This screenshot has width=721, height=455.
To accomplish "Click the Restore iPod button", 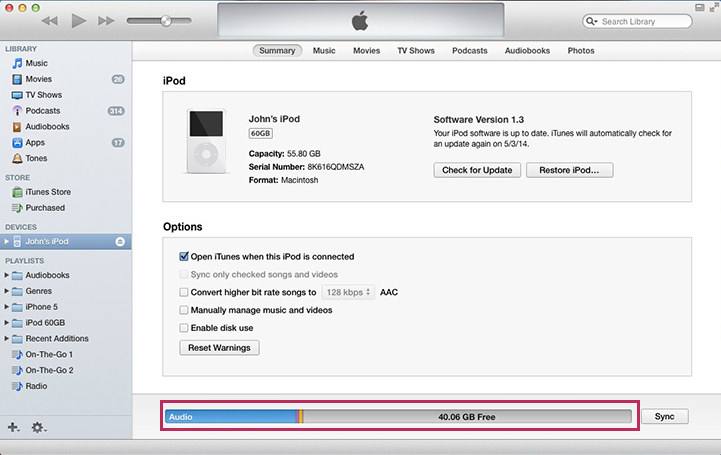I will 569,170.
